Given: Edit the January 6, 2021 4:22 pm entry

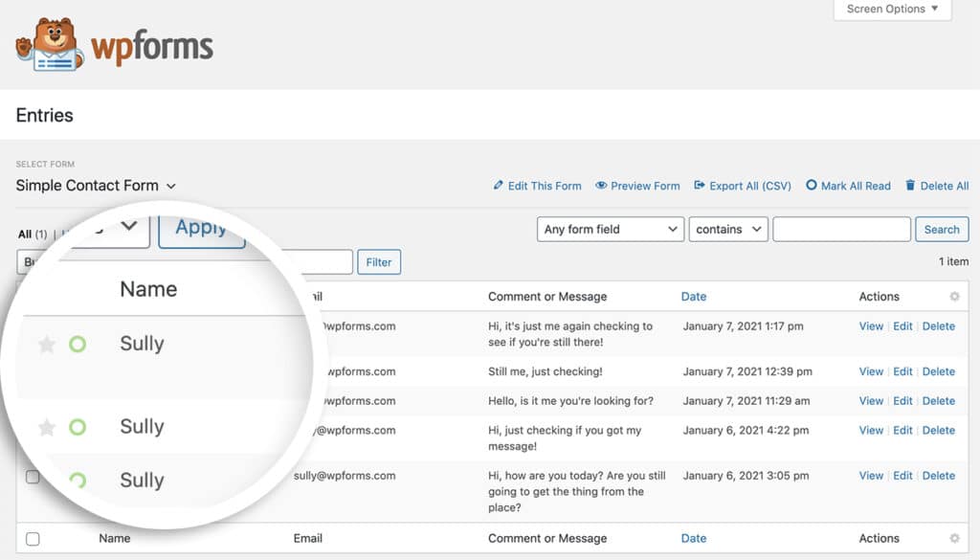Looking at the screenshot, I should (x=902, y=430).
